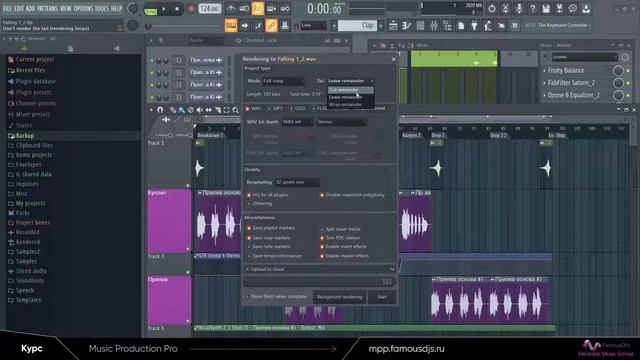This screenshot has height=360, width=640.
Task: Choose Cut remainder in Tail dropdown list
Action: 351,90
